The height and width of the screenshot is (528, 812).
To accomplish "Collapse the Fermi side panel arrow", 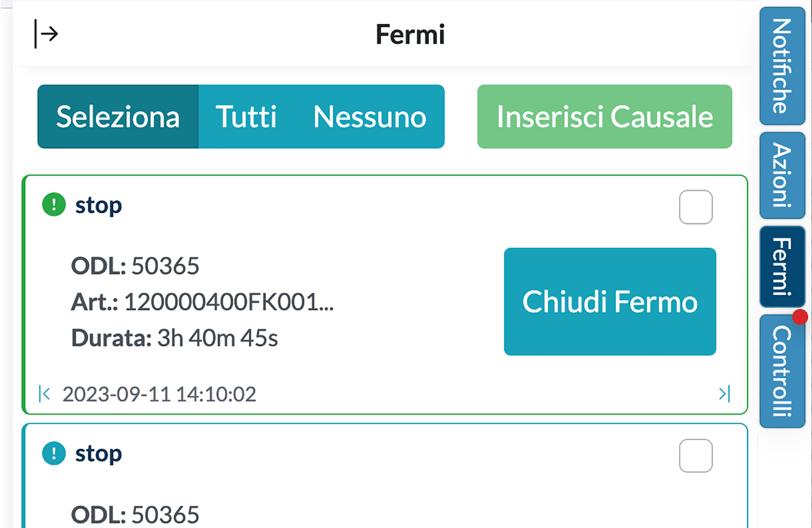I will [x=46, y=34].
